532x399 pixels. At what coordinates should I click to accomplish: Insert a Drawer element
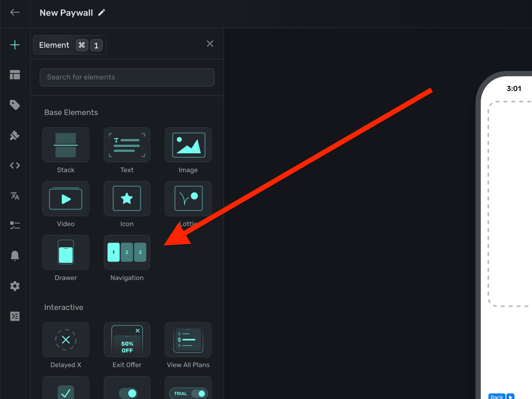tap(66, 252)
